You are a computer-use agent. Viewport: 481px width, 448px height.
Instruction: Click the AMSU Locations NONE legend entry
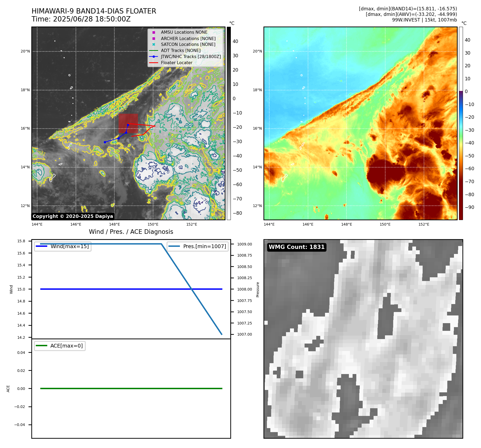pyautogui.click(x=184, y=32)
